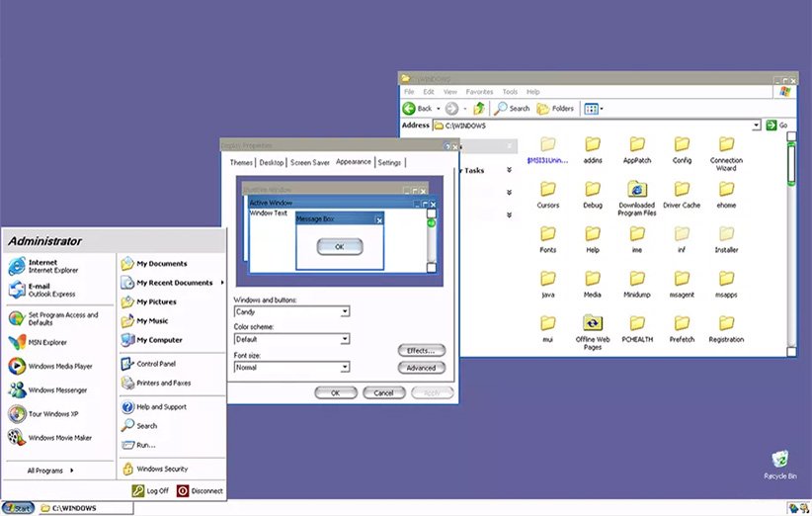Click Cancel in Display Properties

tap(383, 392)
